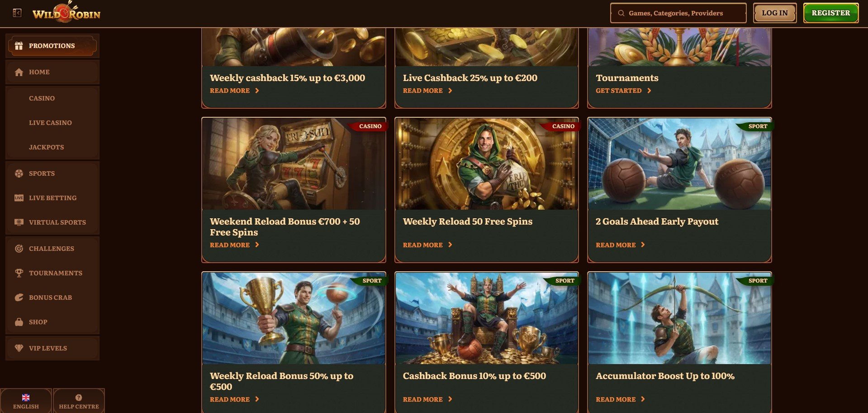Open Tournaments via the trophy icon
The height and width of the screenshot is (413, 868).
point(19,273)
